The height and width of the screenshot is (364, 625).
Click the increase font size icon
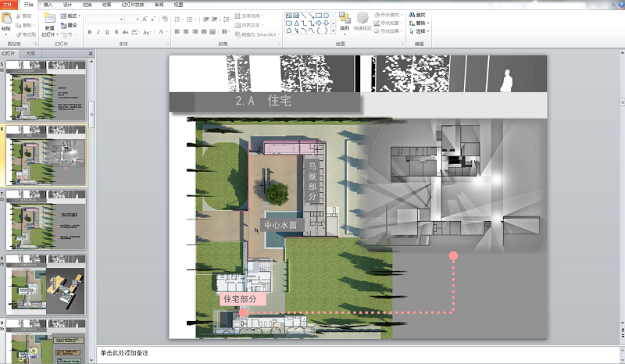coord(145,19)
